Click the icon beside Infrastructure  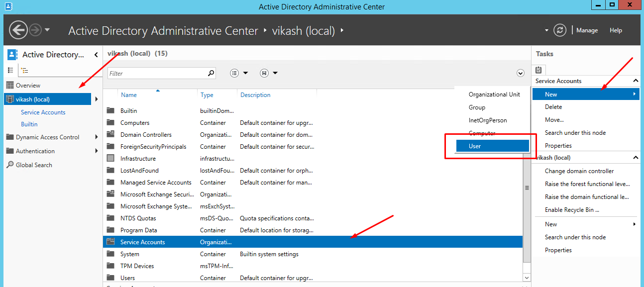[110, 159]
